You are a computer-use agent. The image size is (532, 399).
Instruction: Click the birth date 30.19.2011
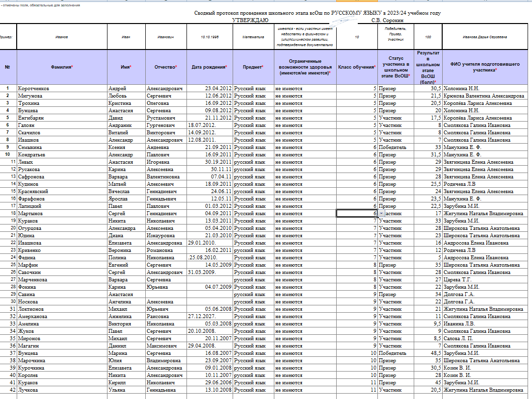click(218, 162)
